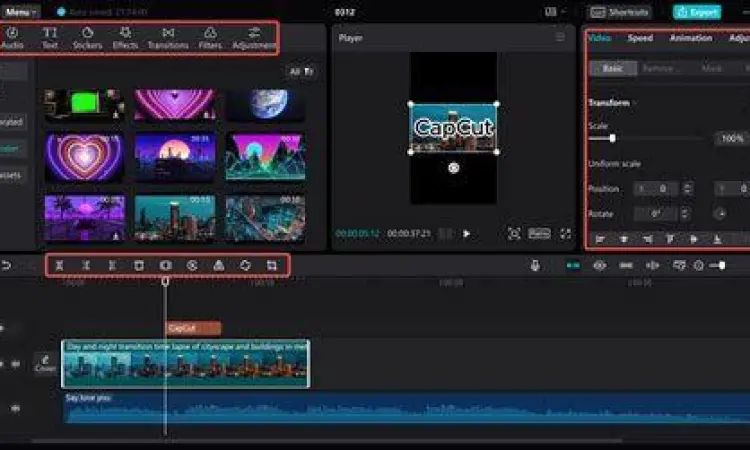Viewport: 750px width, 450px height.
Task: Open the Stickers tab
Action: click(87, 38)
